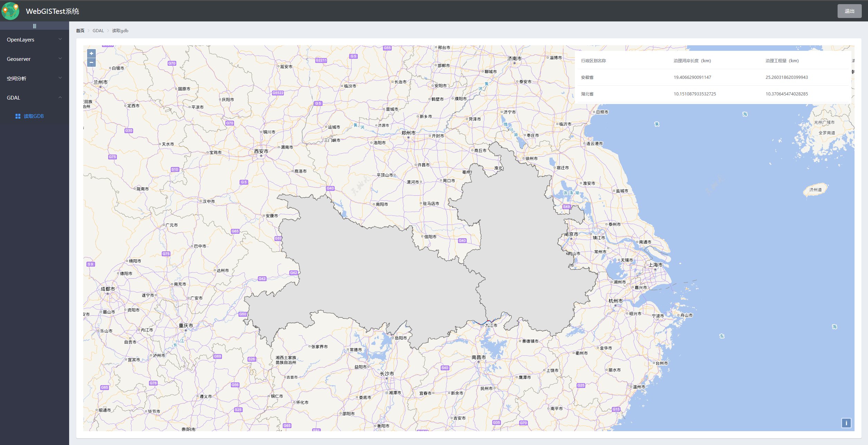Click the G40 highway shield near 信阳市
Screen dimensions: 868x445
click(462, 241)
